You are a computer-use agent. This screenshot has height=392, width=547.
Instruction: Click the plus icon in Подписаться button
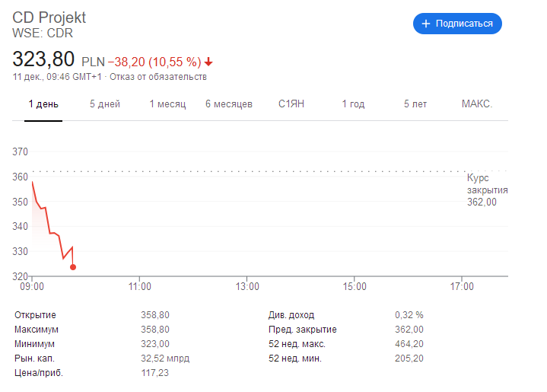pyautogui.click(x=426, y=24)
